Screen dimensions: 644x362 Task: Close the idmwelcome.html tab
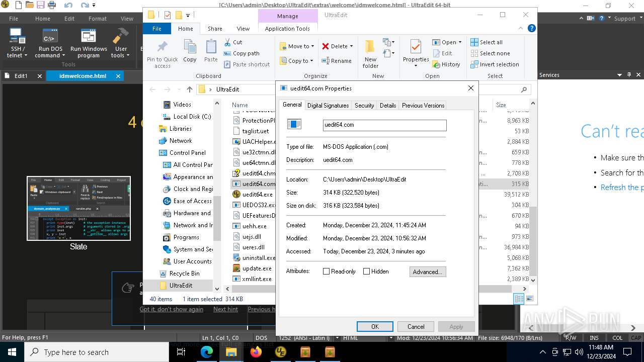118,76
